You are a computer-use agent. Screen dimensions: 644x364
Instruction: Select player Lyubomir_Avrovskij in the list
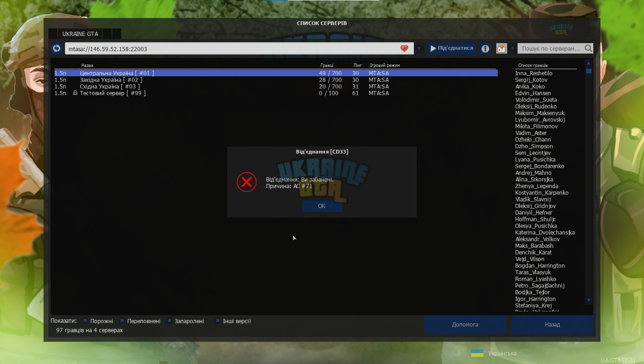click(540, 120)
